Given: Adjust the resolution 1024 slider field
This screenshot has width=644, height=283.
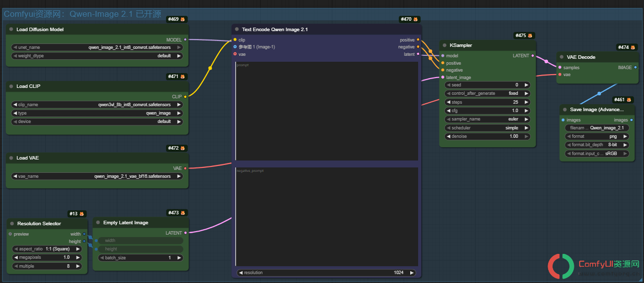Looking at the screenshot, I should point(327,273).
